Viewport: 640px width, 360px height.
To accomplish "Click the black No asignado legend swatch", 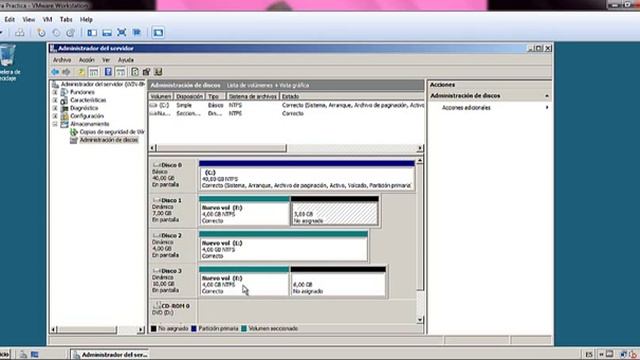I will point(153,329).
